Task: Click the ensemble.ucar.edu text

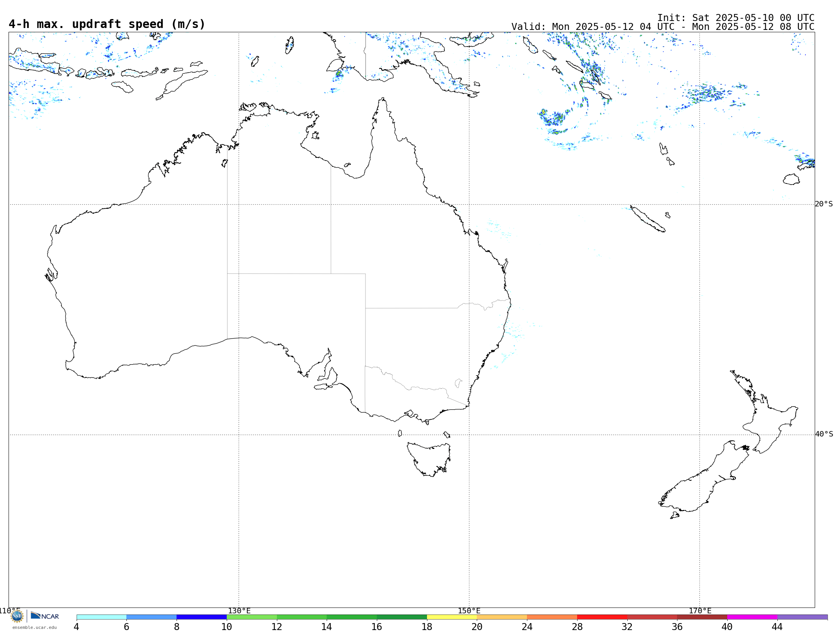Action: (34, 627)
